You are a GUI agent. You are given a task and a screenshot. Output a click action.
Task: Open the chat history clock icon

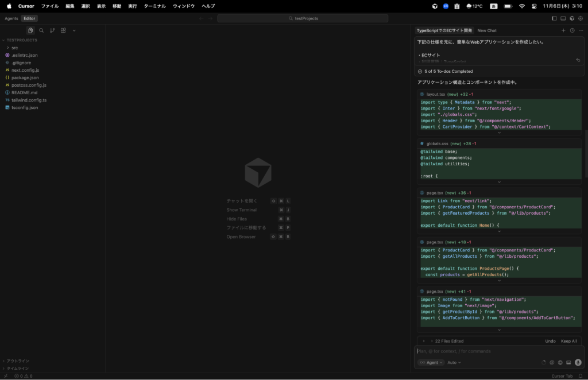pyautogui.click(x=572, y=30)
